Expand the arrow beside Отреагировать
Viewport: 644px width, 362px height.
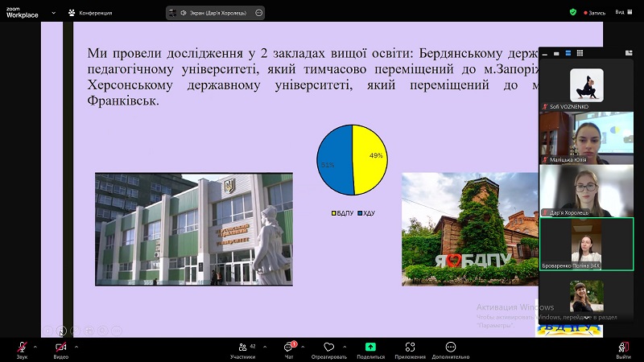(345, 348)
